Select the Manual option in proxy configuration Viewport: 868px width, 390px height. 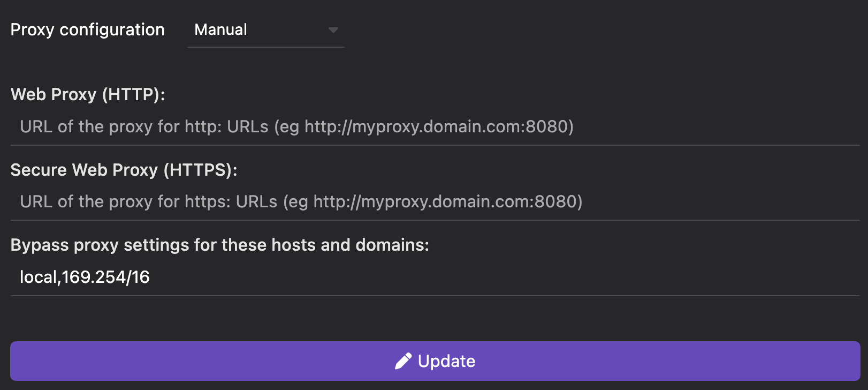click(221, 30)
